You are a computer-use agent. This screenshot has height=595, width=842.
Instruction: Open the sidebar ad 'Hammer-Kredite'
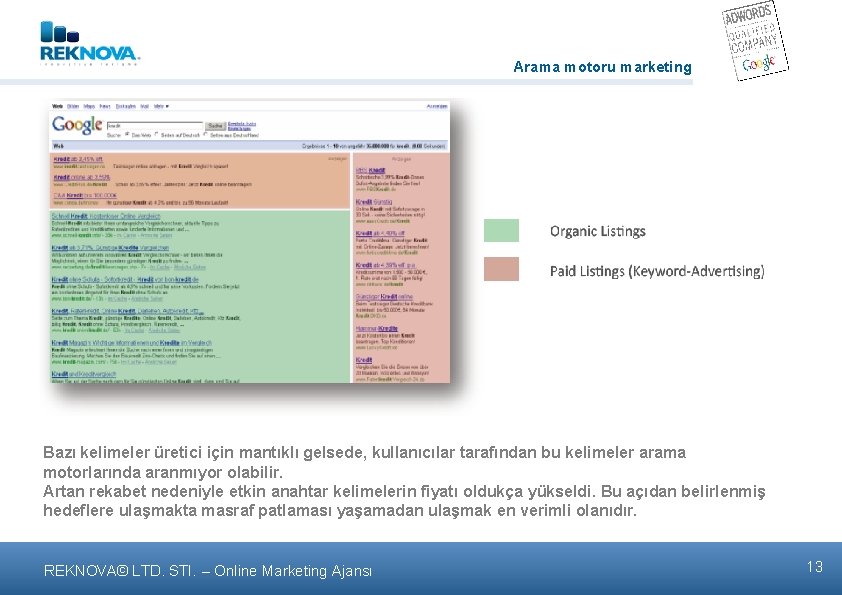tap(376, 328)
